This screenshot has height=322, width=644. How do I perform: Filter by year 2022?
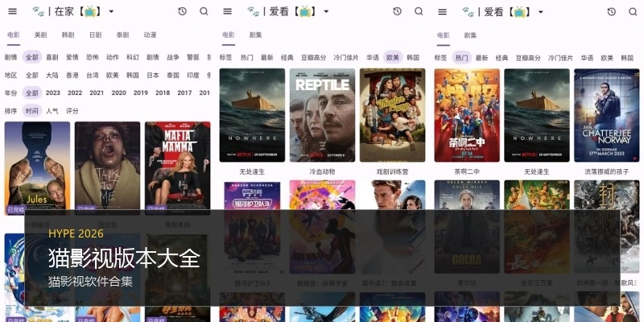click(75, 93)
